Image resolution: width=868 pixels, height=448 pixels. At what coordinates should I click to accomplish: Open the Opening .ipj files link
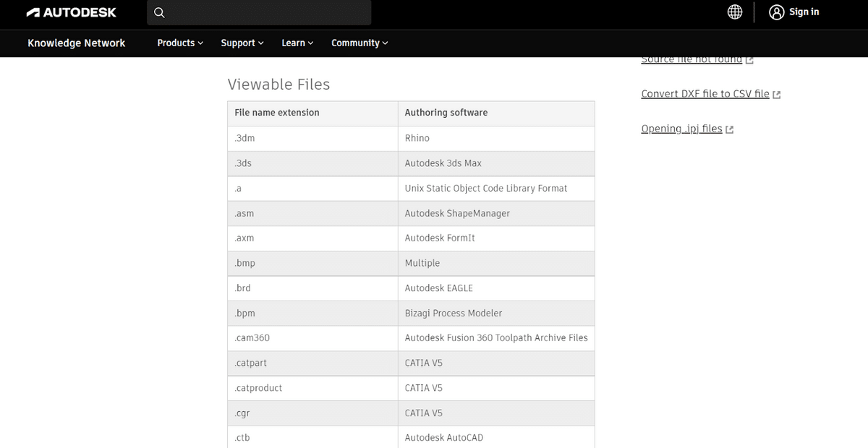pos(681,129)
